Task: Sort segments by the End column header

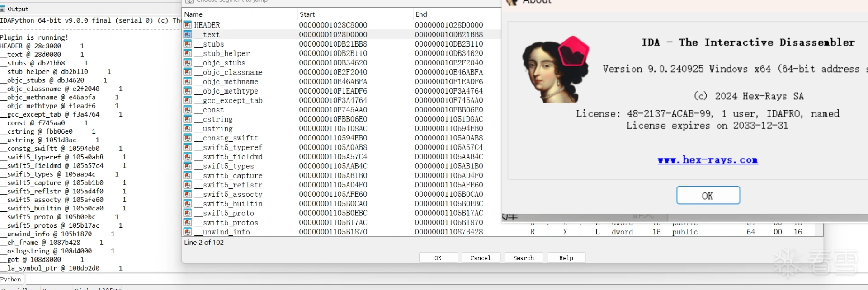Action: (457, 14)
